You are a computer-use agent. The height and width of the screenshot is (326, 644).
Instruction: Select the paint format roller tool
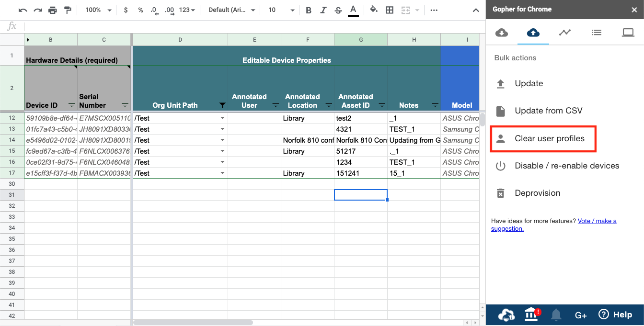[68, 10]
